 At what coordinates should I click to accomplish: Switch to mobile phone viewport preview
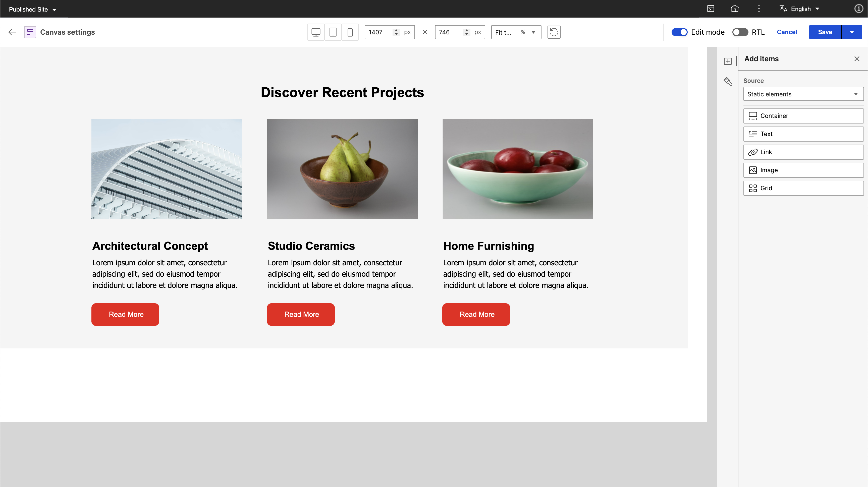(350, 32)
